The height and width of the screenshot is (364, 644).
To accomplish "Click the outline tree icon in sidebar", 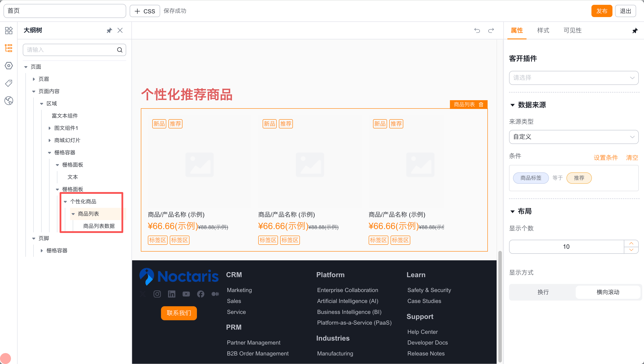I will (9, 48).
